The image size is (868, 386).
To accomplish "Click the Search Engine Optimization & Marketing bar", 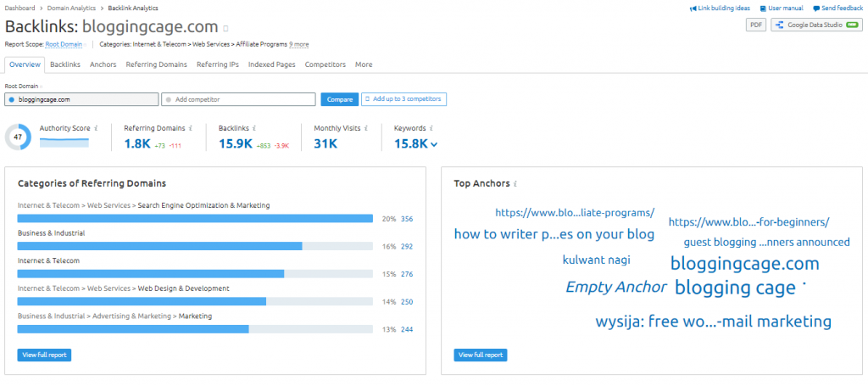I will pyautogui.click(x=196, y=218).
